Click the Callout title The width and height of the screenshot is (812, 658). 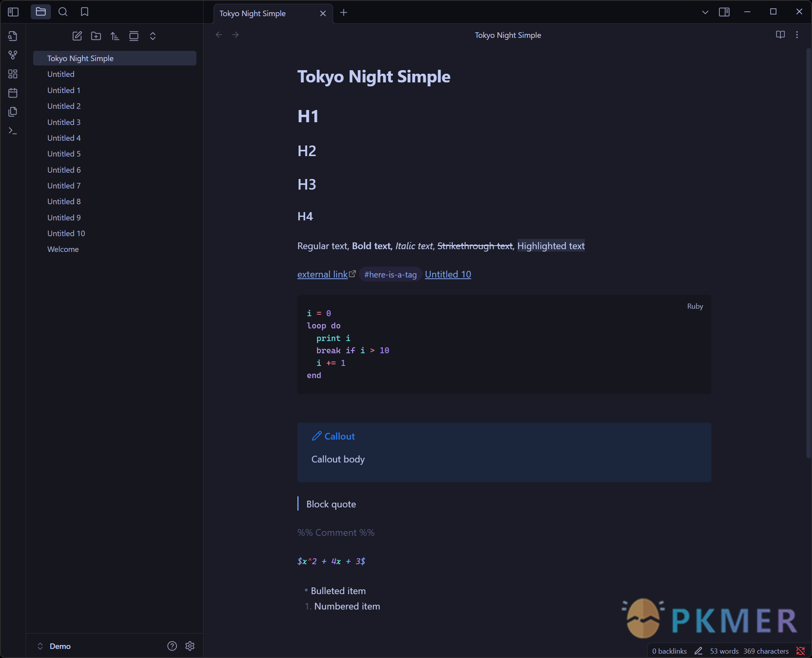pyautogui.click(x=340, y=436)
